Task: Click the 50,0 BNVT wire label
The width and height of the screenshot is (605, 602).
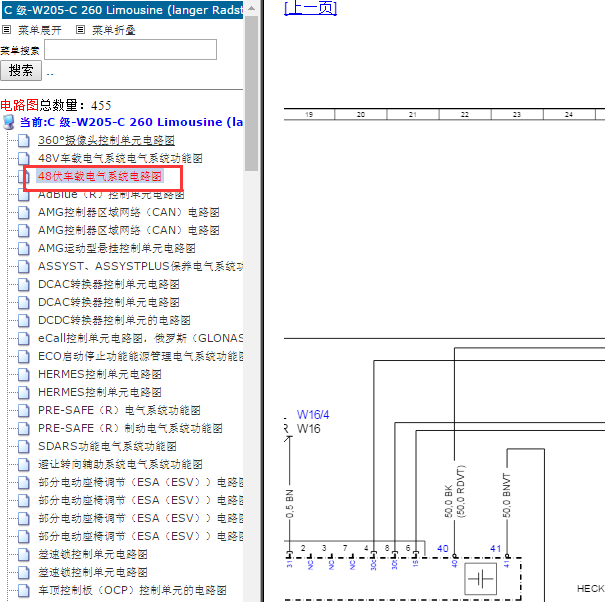Action: pos(507,495)
